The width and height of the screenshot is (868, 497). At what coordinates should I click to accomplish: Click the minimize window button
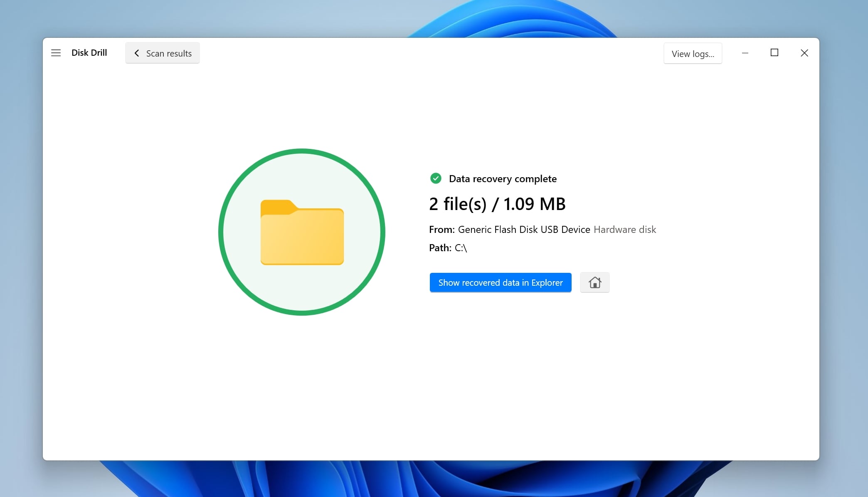[x=745, y=52]
